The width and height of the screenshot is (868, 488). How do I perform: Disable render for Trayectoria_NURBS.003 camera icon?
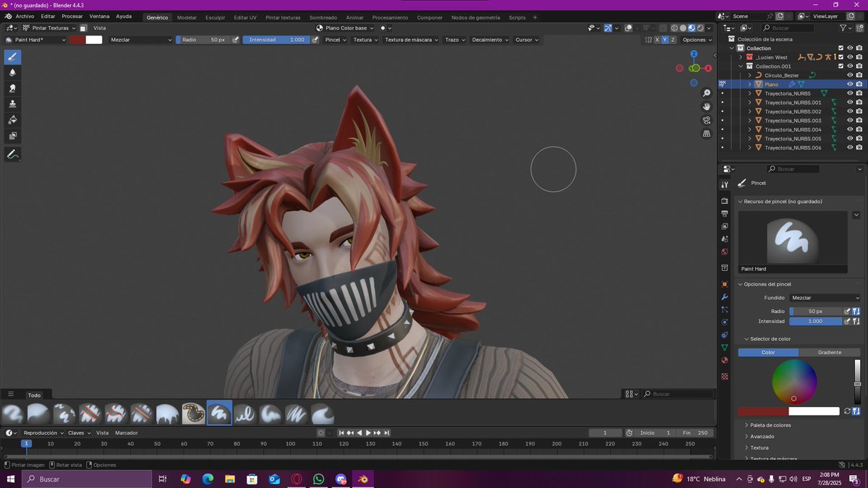(859, 121)
